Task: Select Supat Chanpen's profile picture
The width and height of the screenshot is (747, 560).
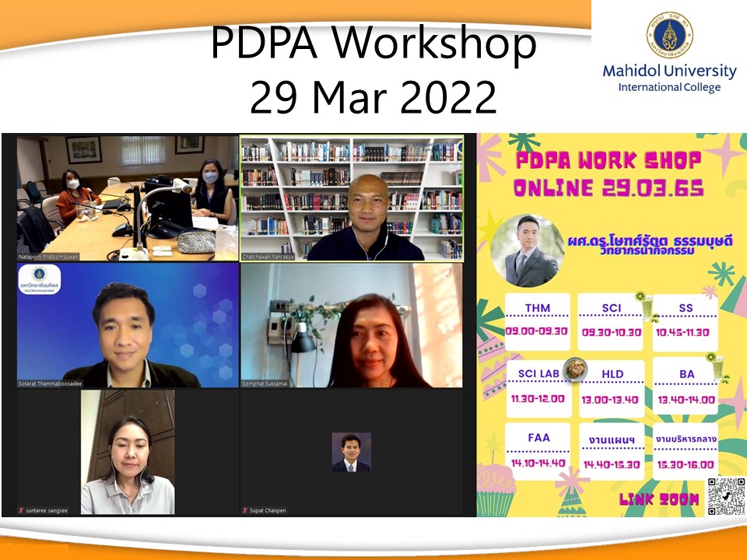Action: point(351,452)
